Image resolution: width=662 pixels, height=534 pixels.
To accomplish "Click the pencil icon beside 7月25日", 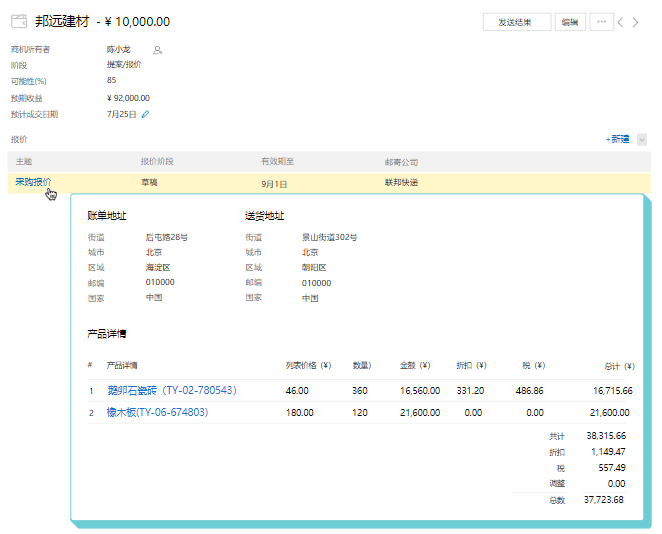I will 145,115.
